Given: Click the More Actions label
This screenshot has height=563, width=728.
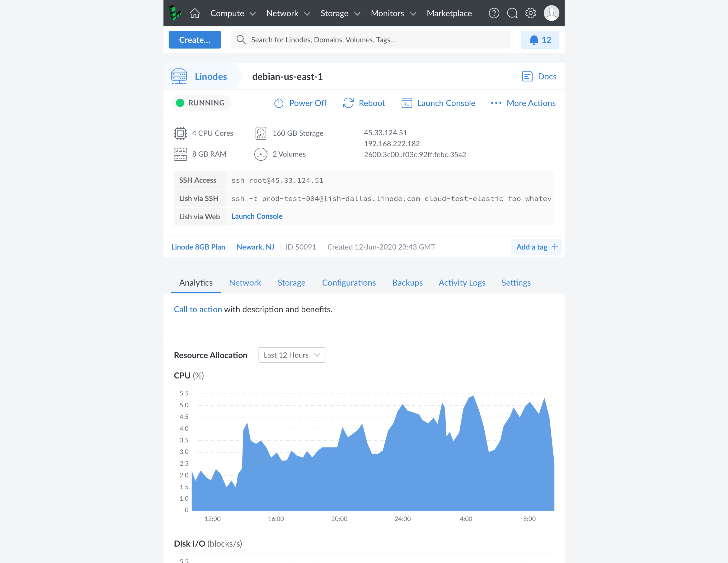Looking at the screenshot, I should 531,103.
